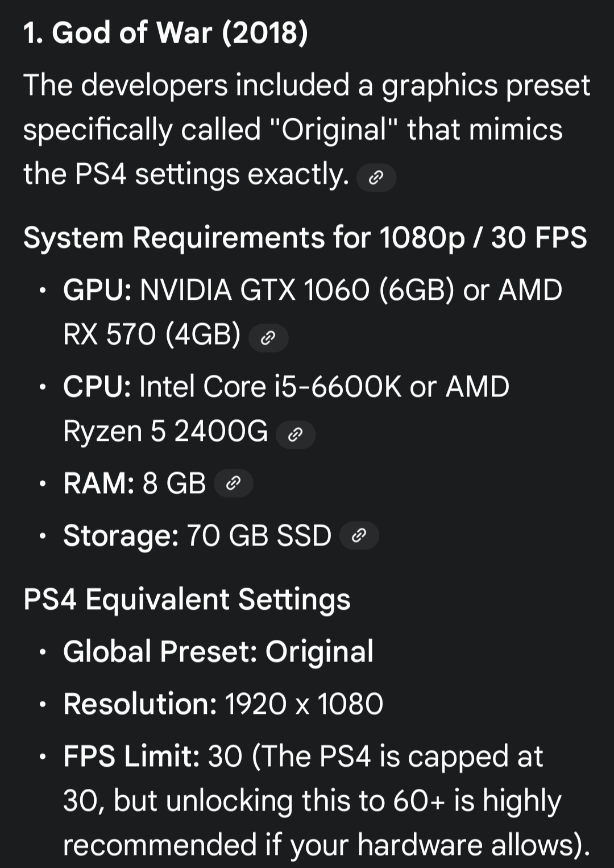Click the NVIDIA GTX 1060 (6GB) text
Screen dimensions: 614x868
click(x=297, y=290)
